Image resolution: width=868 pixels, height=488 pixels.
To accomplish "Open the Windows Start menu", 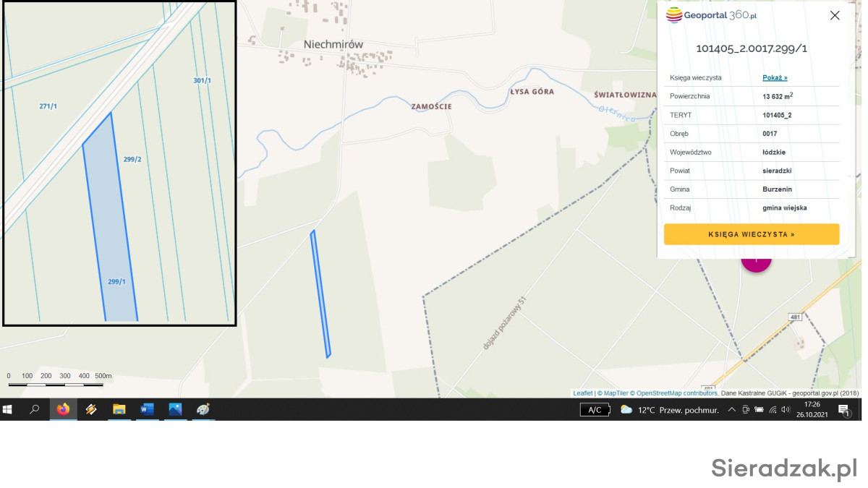I will click(x=7, y=409).
